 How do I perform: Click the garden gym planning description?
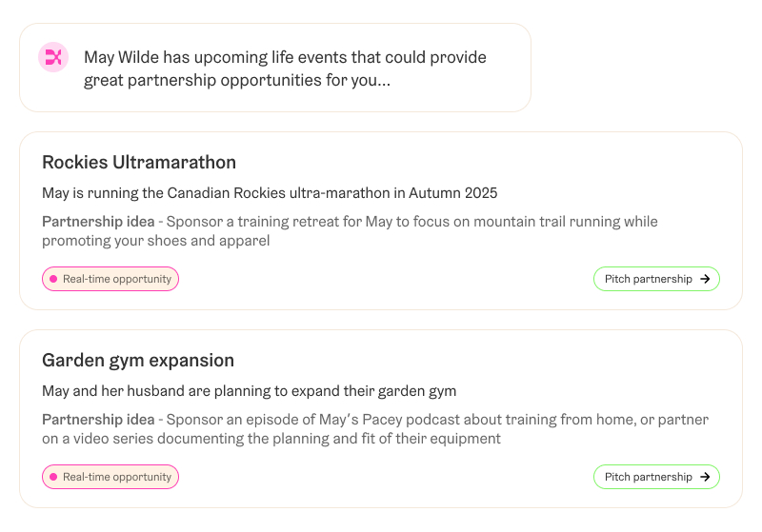coord(250,391)
